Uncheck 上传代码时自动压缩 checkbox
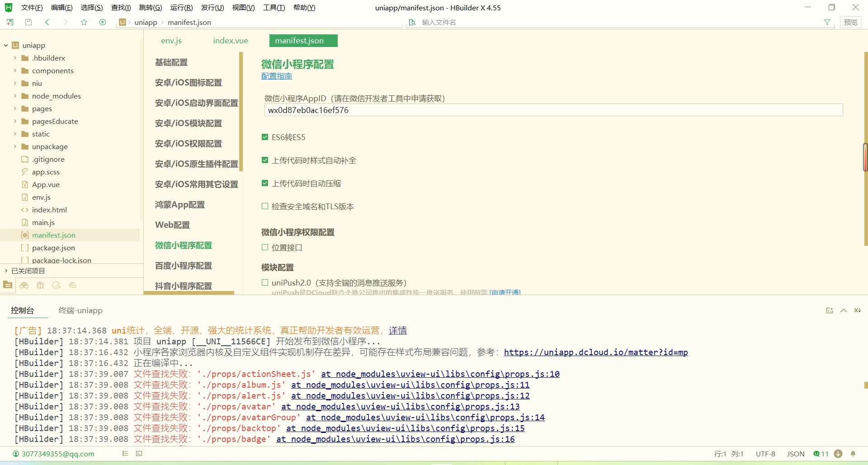Viewport: 868px width, 465px height. pos(265,183)
